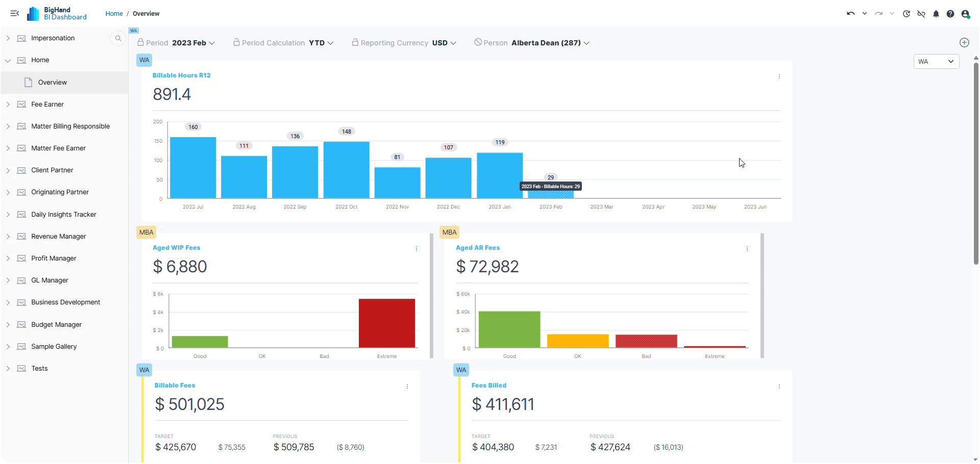Click the refresh data icon
Screen dimensions: 980x464
pyautogui.click(x=906, y=14)
